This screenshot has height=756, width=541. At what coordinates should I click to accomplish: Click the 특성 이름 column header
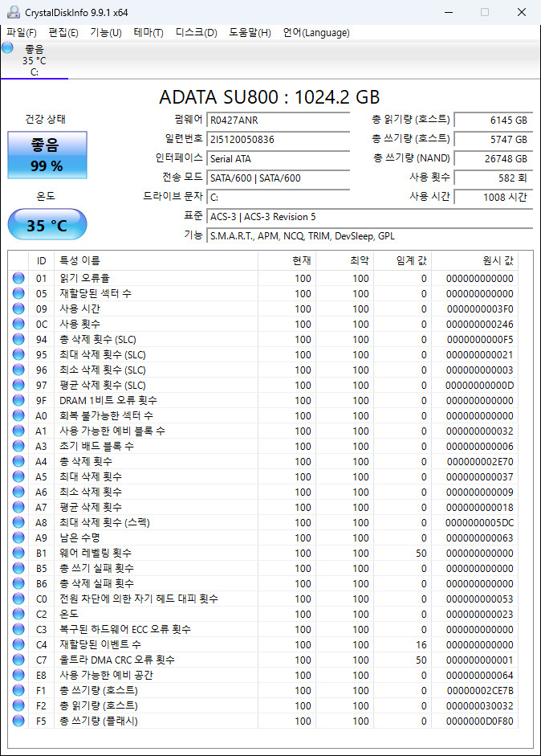click(156, 261)
